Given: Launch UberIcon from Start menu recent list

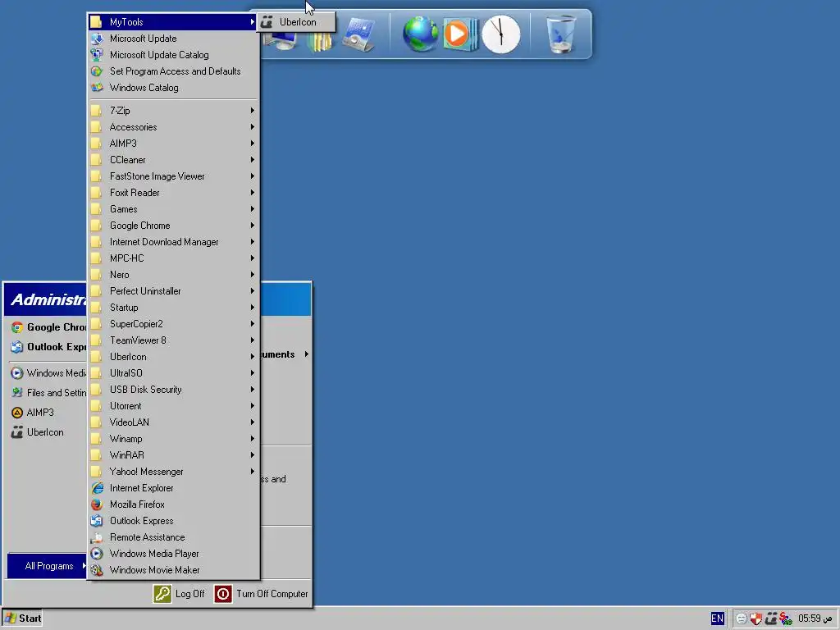Looking at the screenshot, I should [x=47, y=432].
